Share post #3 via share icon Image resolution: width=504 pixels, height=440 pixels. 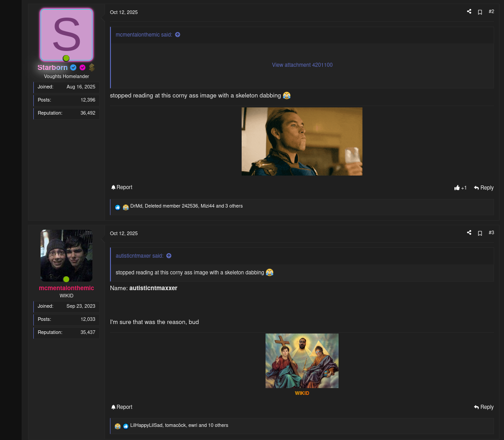[469, 233]
